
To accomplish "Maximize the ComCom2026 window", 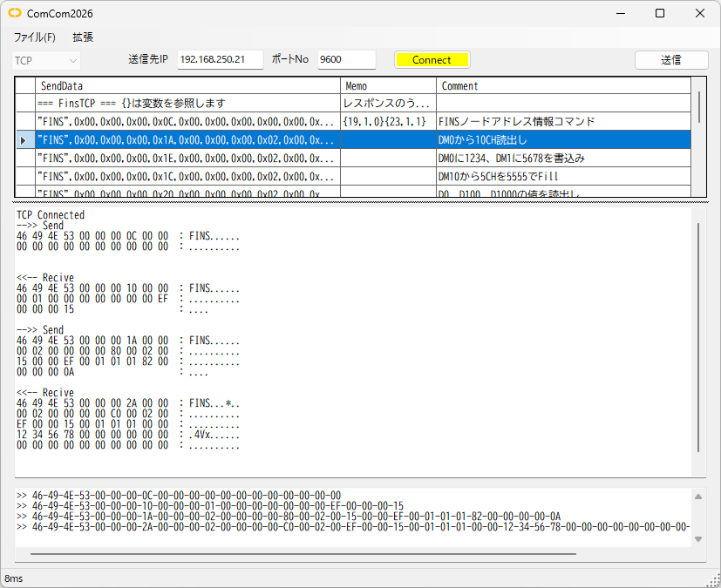I will pyautogui.click(x=660, y=13).
